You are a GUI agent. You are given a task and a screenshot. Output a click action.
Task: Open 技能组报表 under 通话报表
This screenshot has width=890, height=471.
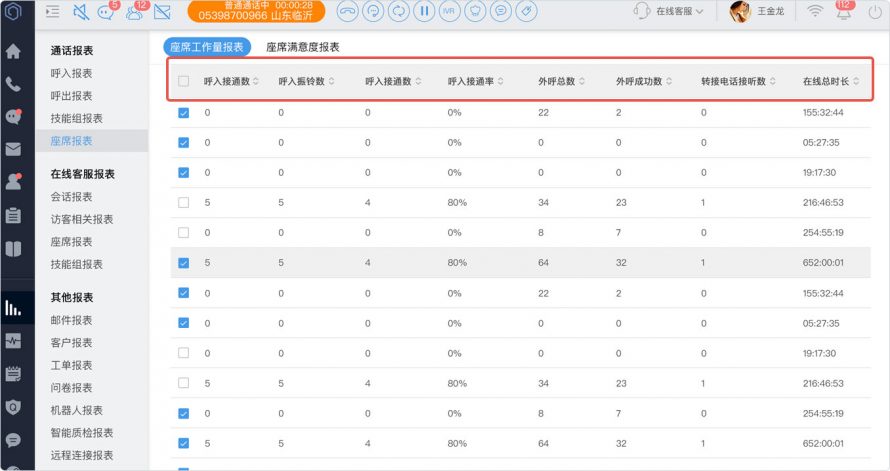point(77,118)
